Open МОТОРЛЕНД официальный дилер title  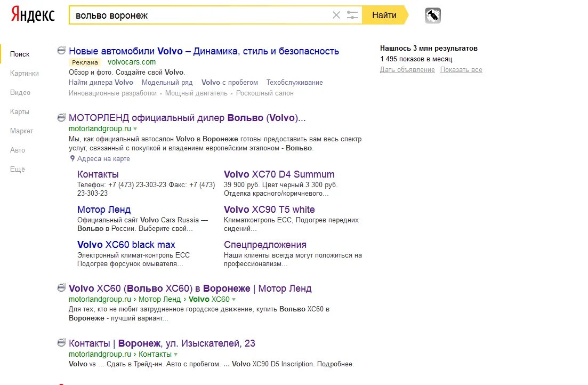[x=187, y=118]
